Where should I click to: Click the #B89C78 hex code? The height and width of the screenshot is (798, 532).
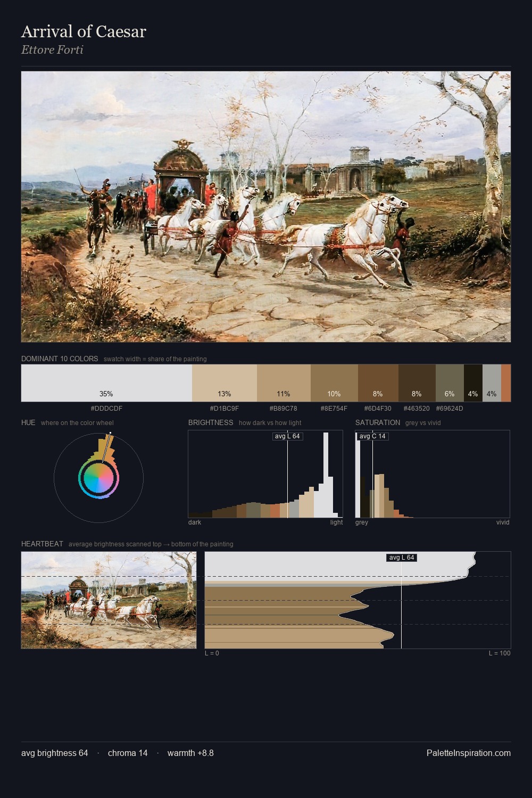284,409
